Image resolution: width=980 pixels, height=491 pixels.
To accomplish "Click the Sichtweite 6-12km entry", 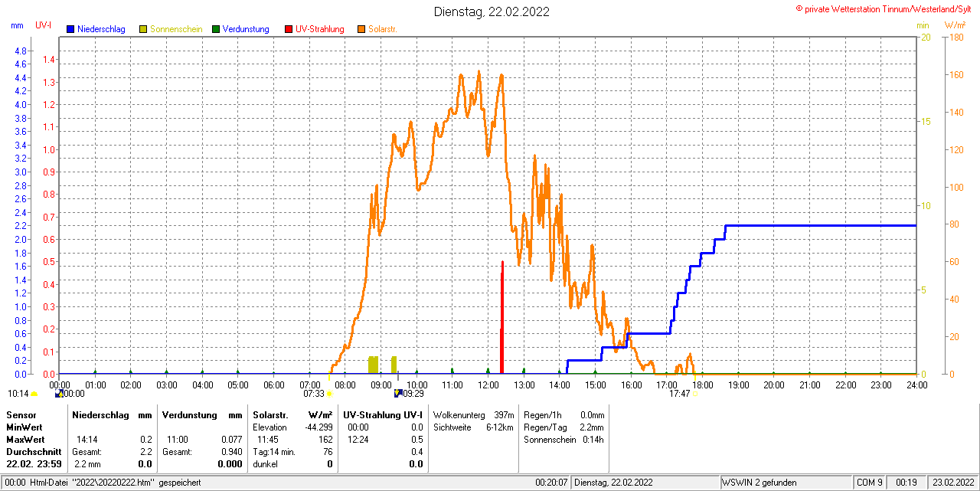I will pos(473,427).
